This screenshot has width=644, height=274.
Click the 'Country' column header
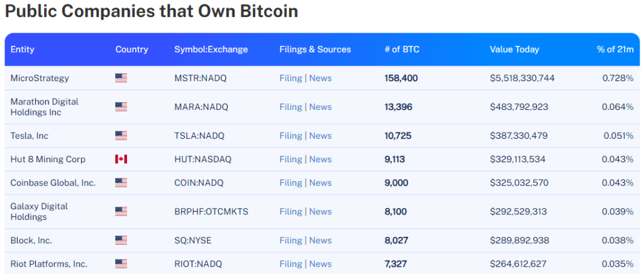[131, 50]
